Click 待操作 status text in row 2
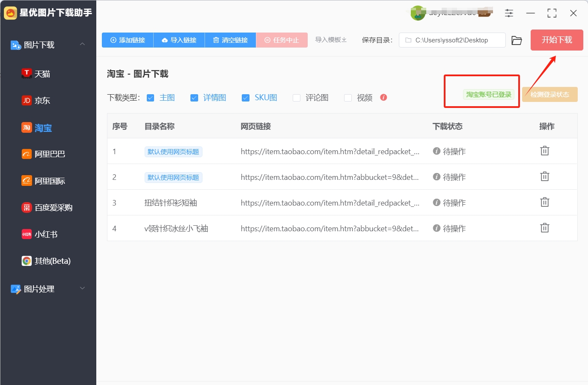Viewport: 588px width, 385px height. (454, 177)
